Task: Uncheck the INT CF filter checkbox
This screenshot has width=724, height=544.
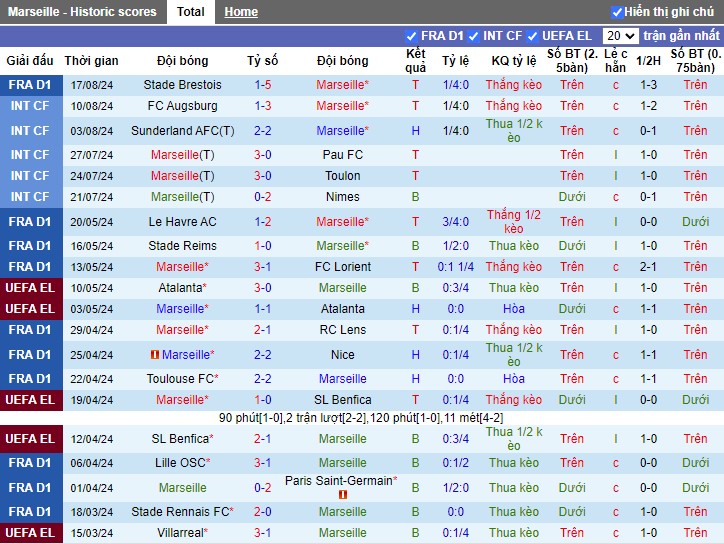Action: click(x=473, y=36)
